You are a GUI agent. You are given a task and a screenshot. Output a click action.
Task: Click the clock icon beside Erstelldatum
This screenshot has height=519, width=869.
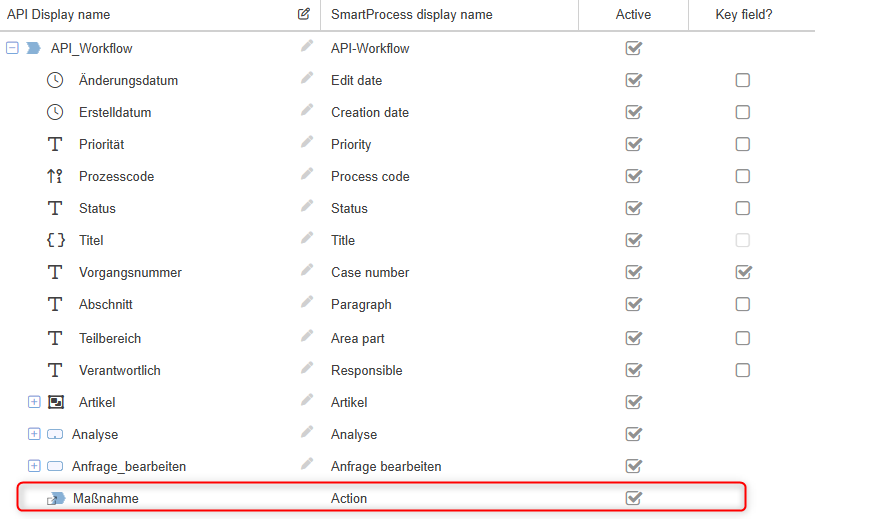click(x=55, y=112)
